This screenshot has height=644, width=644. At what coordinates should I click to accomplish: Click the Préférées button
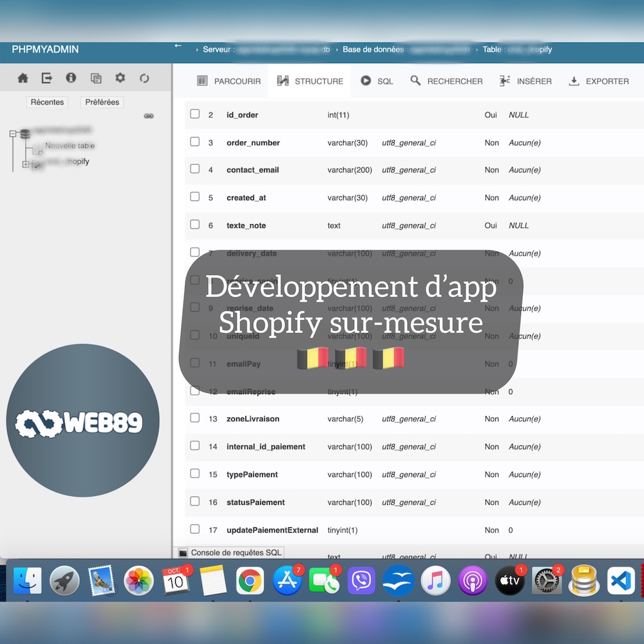tap(102, 102)
